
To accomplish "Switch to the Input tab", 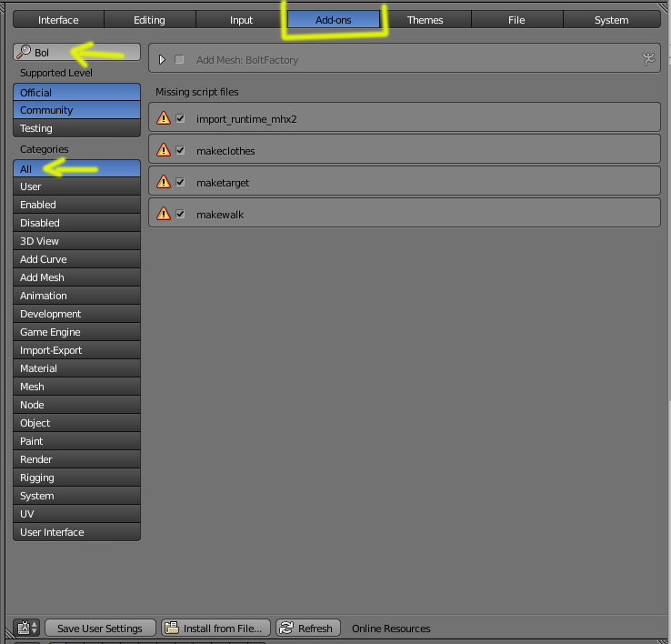I will pos(241,20).
